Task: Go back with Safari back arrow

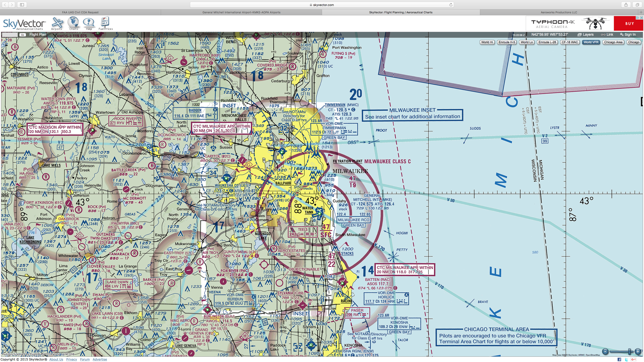Action: coord(5,5)
